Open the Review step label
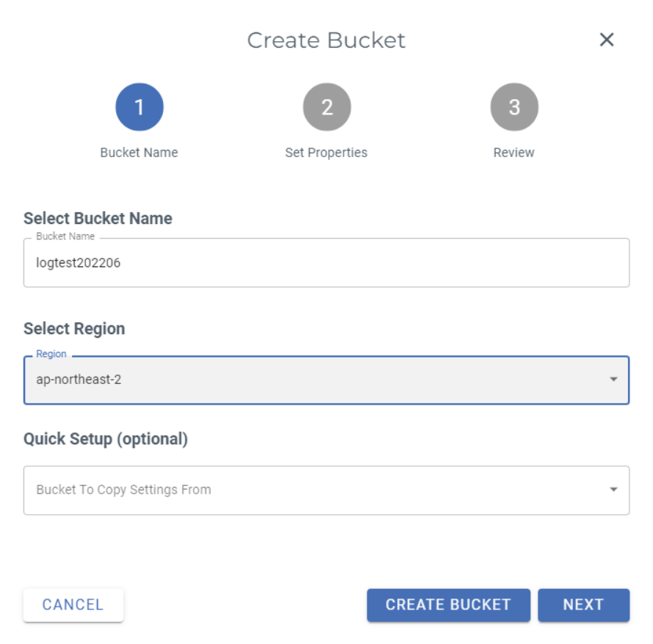Image resolution: width=653 pixels, height=644 pixels. (x=514, y=153)
